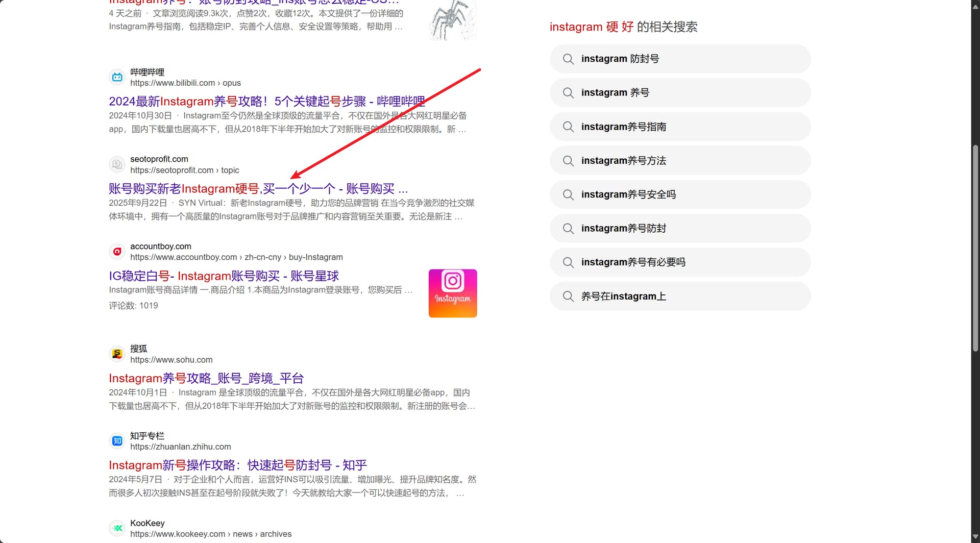
Task: Open Zhihu's "Instagram新号操作攻略" result
Action: point(237,465)
